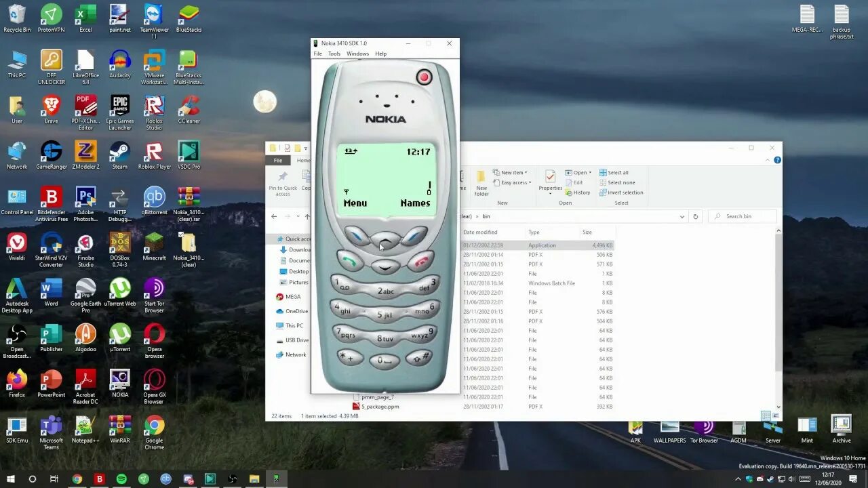The height and width of the screenshot is (488, 868).
Task: Click Invert selection in Explorer ribbon
Action: click(x=621, y=192)
